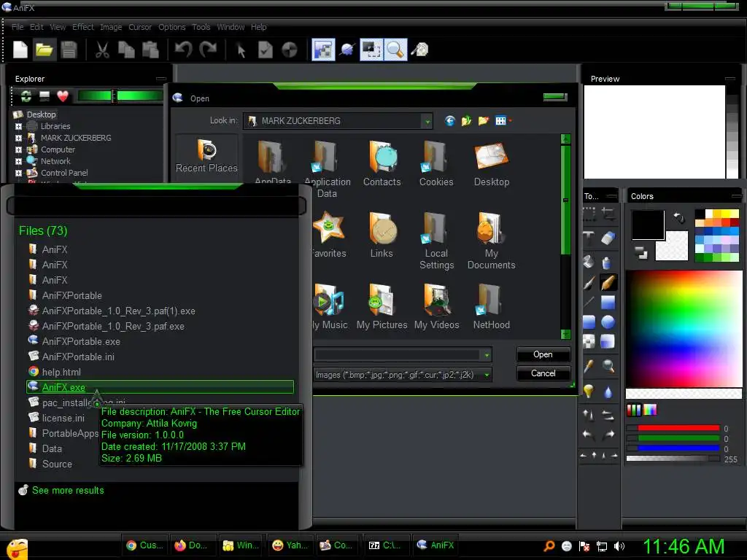The image size is (747, 560).
Task: Open the Cursor menu
Action: [x=140, y=27]
